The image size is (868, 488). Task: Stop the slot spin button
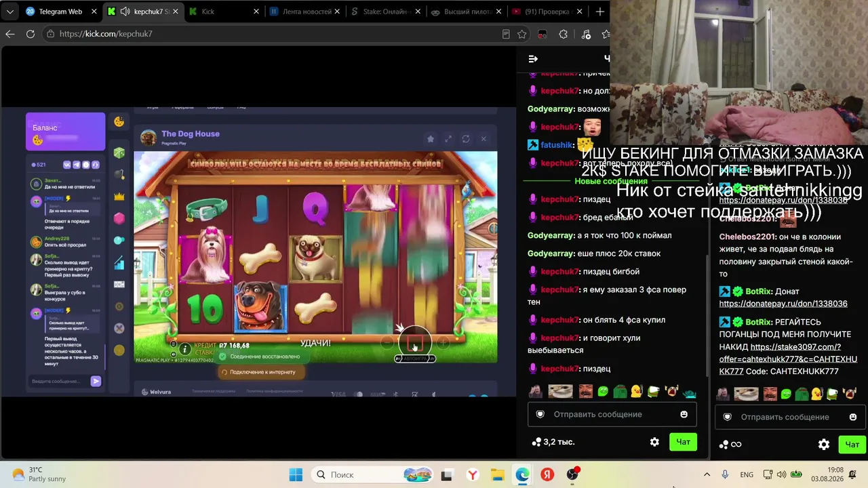click(414, 343)
